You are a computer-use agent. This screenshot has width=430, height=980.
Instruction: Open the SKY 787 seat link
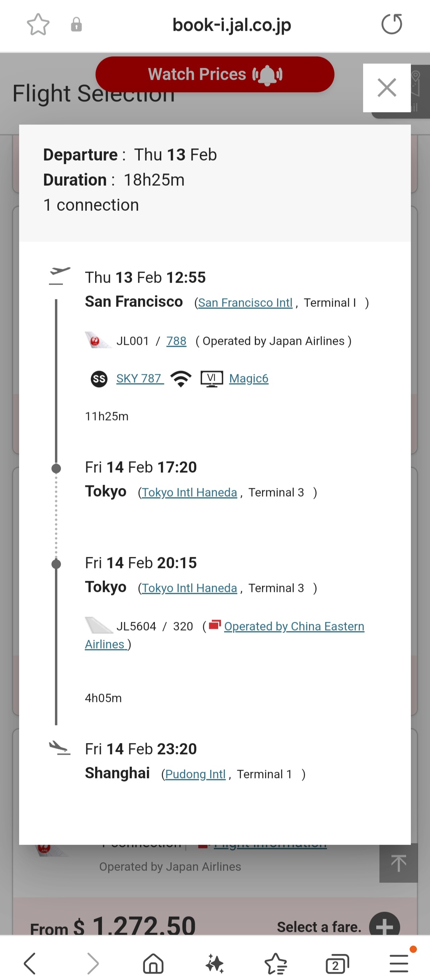(140, 379)
